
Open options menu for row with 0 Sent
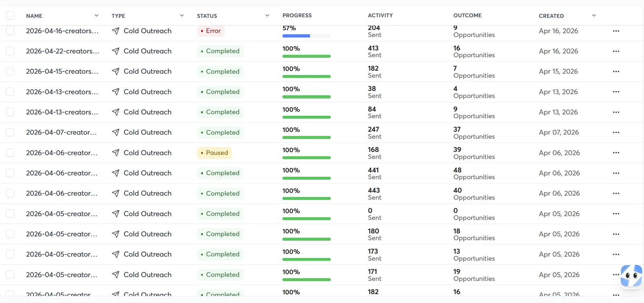(x=616, y=214)
